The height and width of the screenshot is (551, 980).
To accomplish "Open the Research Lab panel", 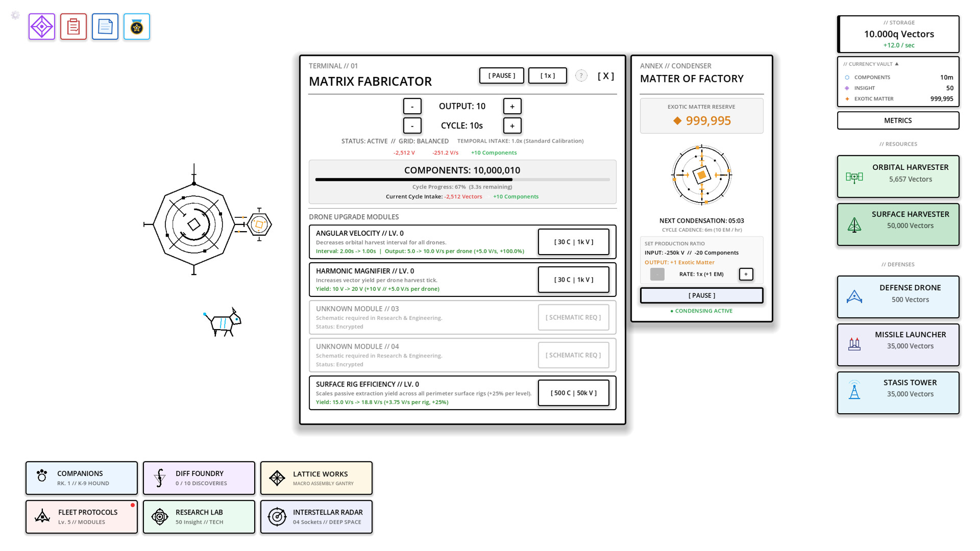I will tap(199, 517).
